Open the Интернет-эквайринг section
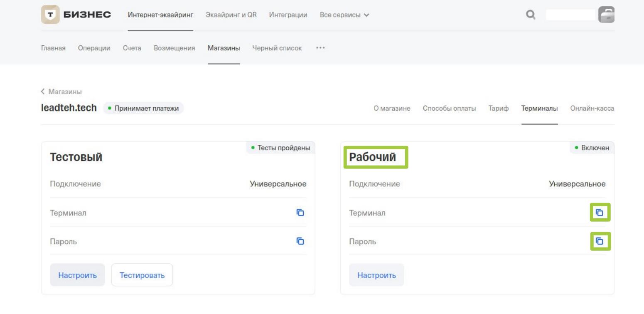This screenshot has height=314, width=644. click(160, 15)
